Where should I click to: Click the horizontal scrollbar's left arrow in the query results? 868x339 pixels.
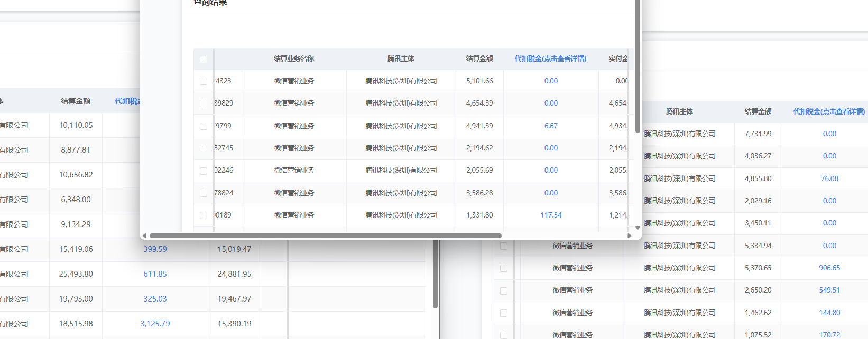(x=144, y=236)
